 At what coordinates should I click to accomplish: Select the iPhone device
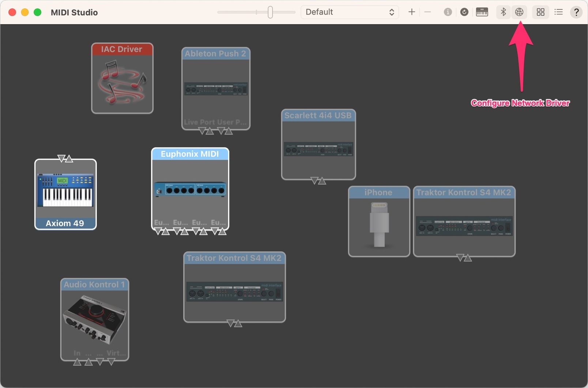point(379,222)
